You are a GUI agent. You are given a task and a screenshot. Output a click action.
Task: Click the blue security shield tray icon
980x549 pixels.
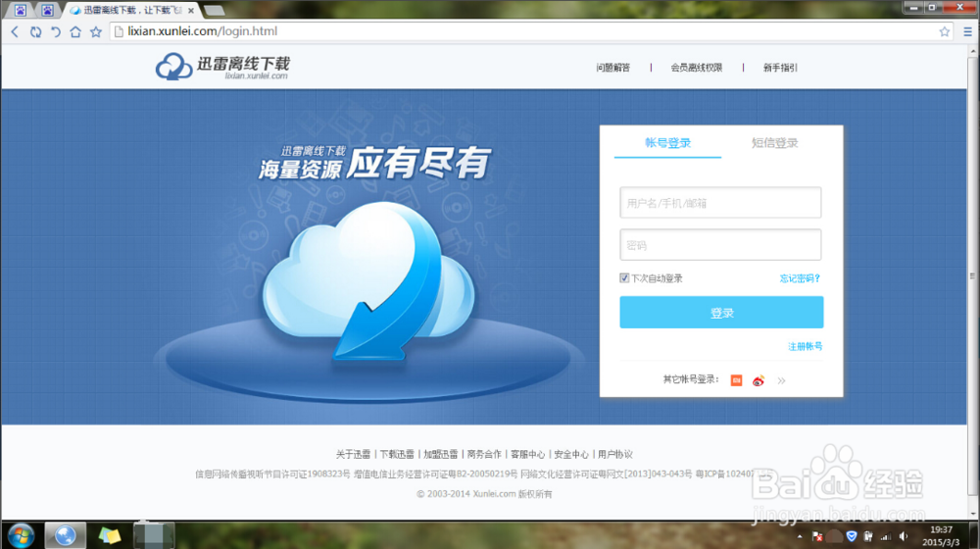pyautogui.click(x=852, y=536)
